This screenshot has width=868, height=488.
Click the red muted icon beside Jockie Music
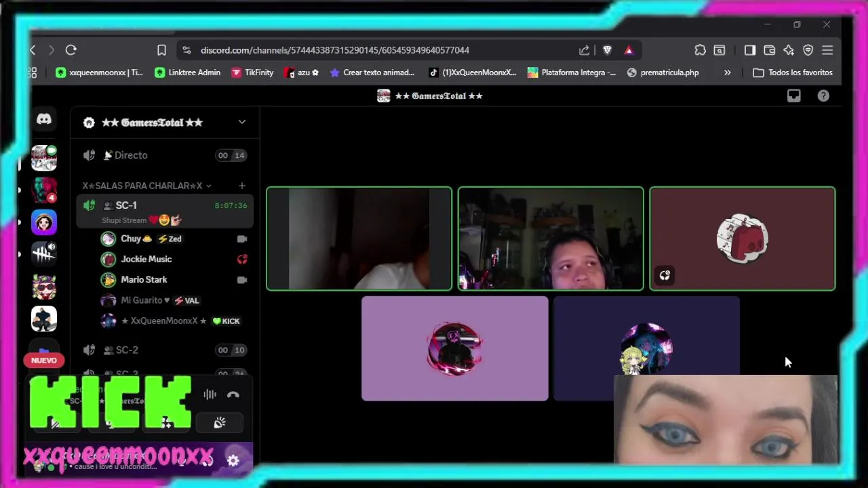(242, 259)
